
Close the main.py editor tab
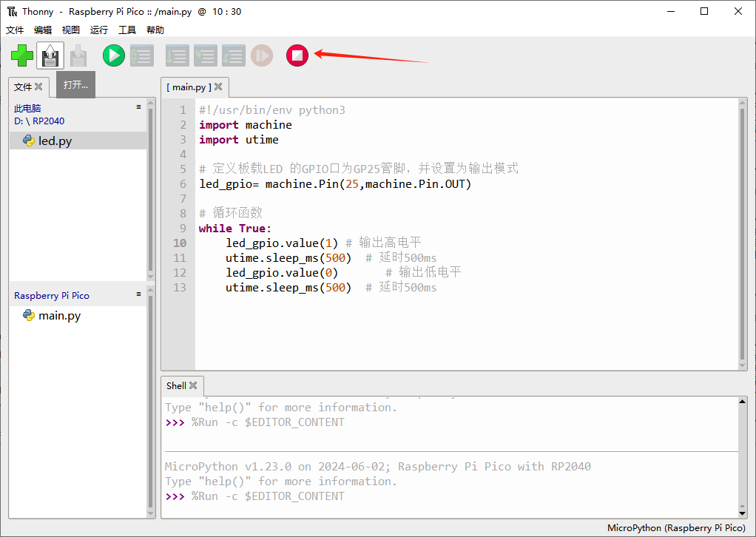pos(218,87)
